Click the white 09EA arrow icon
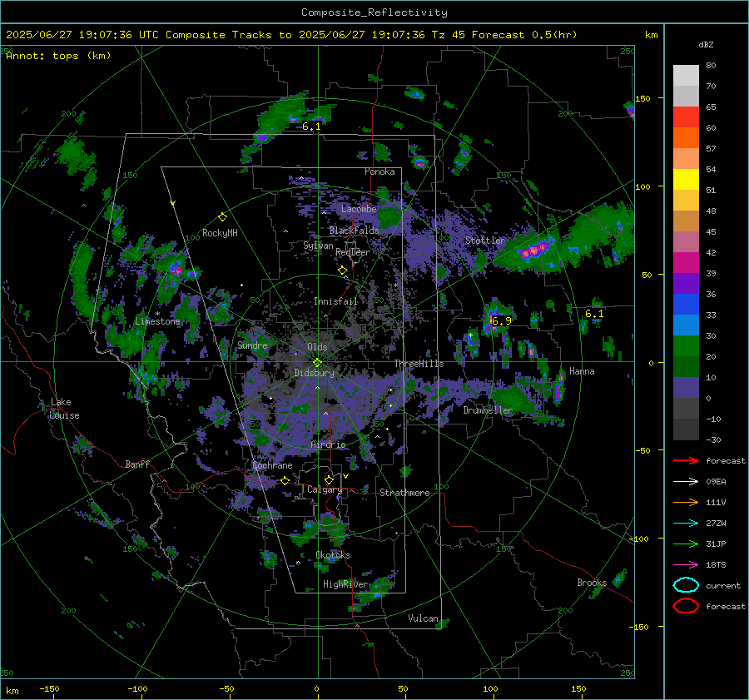This screenshot has height=700, width=749. click(686, 482)
